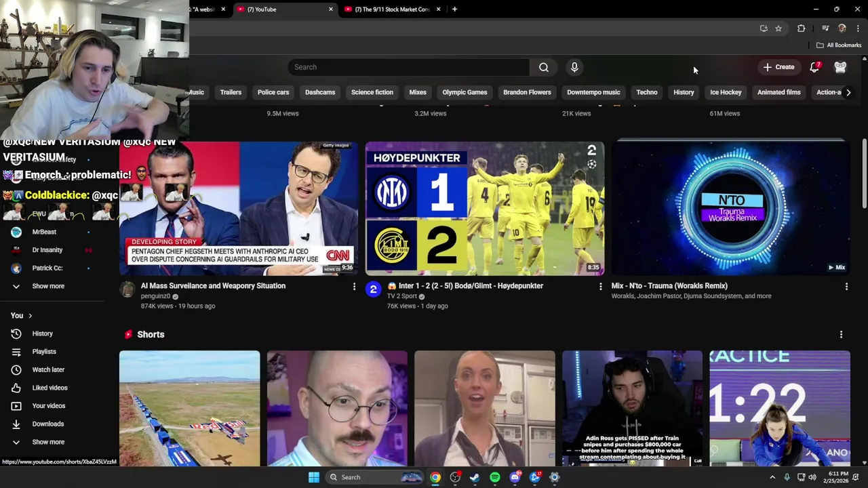Open Dr Insanity subscription in sidebar

pos(47,250)
